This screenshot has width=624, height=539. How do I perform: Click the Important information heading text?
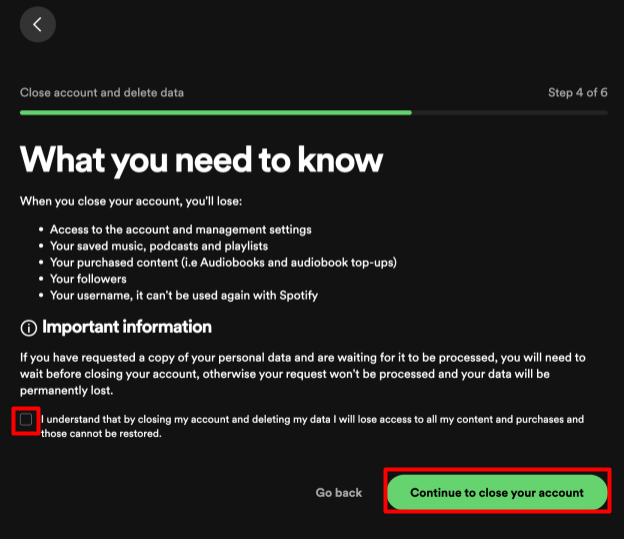click(x=126, y=327)
